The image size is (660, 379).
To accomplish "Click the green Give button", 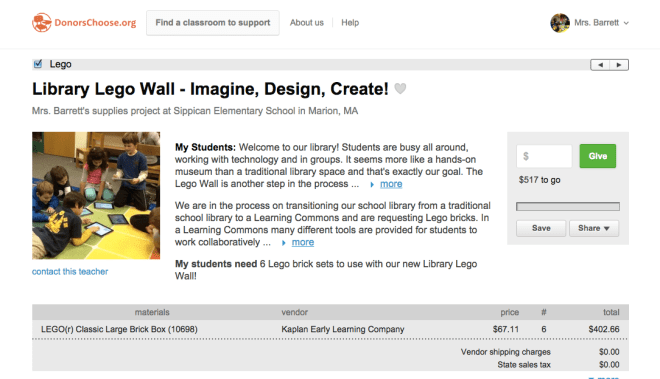I will pyautogui.click(x=598, y=156).
